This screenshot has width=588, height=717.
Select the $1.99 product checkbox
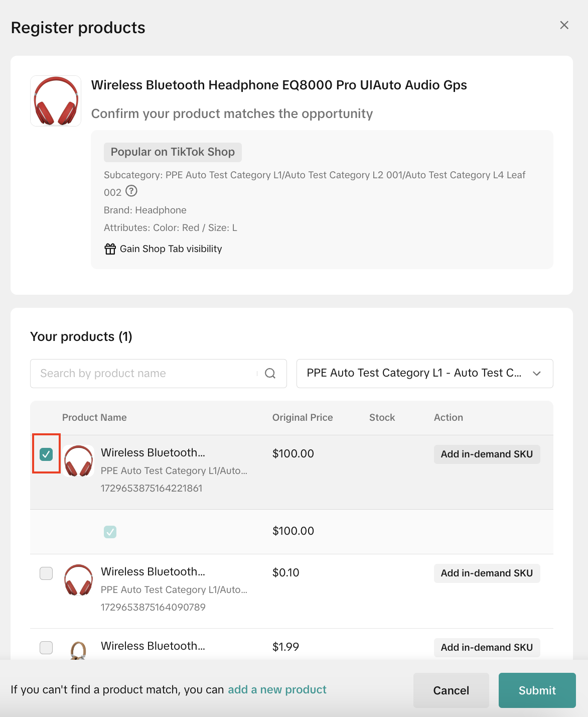click(x=46, y=648)
